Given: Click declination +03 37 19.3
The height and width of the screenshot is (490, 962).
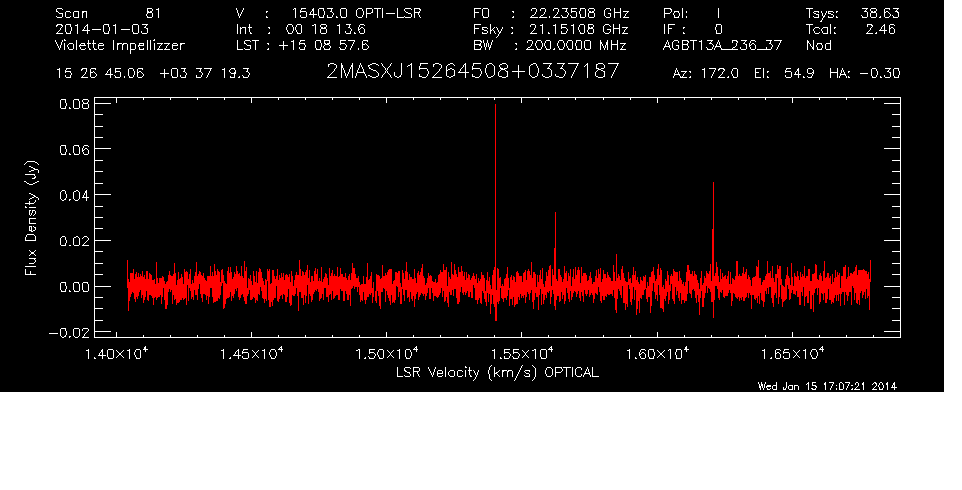Looking at the screenshot, I should tap(205, 74).
